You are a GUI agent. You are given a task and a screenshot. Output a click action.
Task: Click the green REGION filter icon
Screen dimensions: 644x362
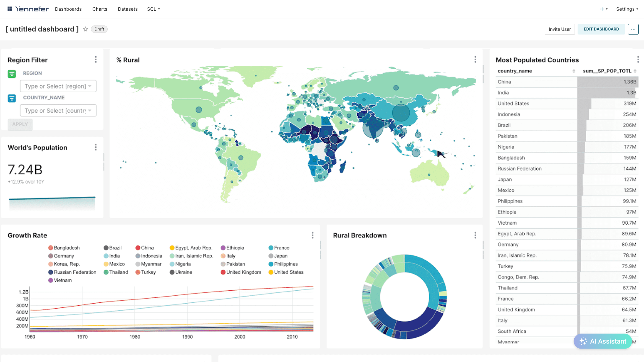(x=12, y=74)
